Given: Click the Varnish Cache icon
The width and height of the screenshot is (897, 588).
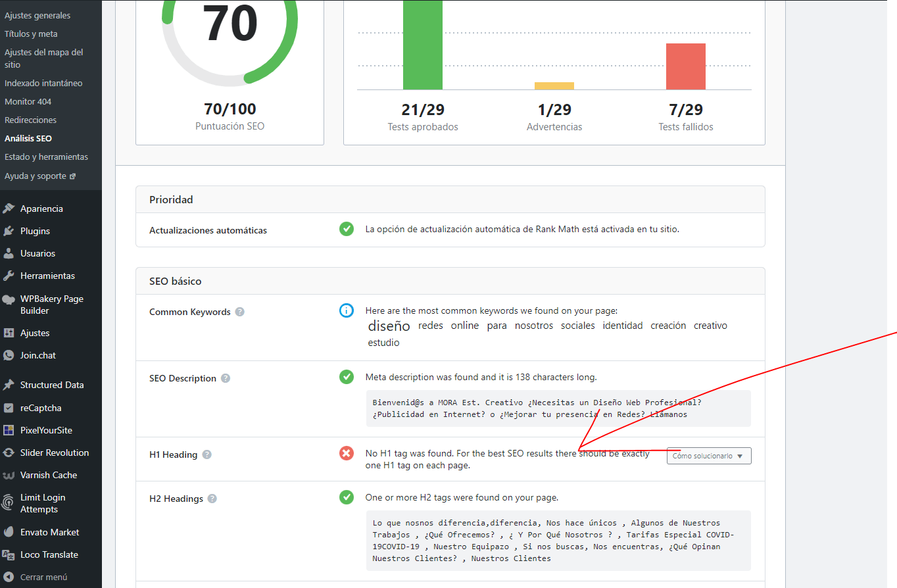Looking at the screenshot, I should (9, 475).
